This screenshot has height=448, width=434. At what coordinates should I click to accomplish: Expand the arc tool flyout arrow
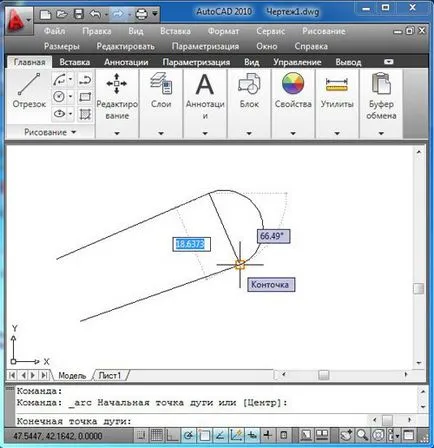[70, 79]
